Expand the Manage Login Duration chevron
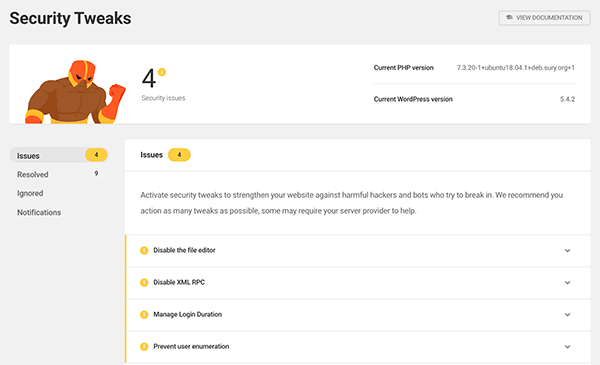Viewport: 600px width, 365px height. point(567,315)
